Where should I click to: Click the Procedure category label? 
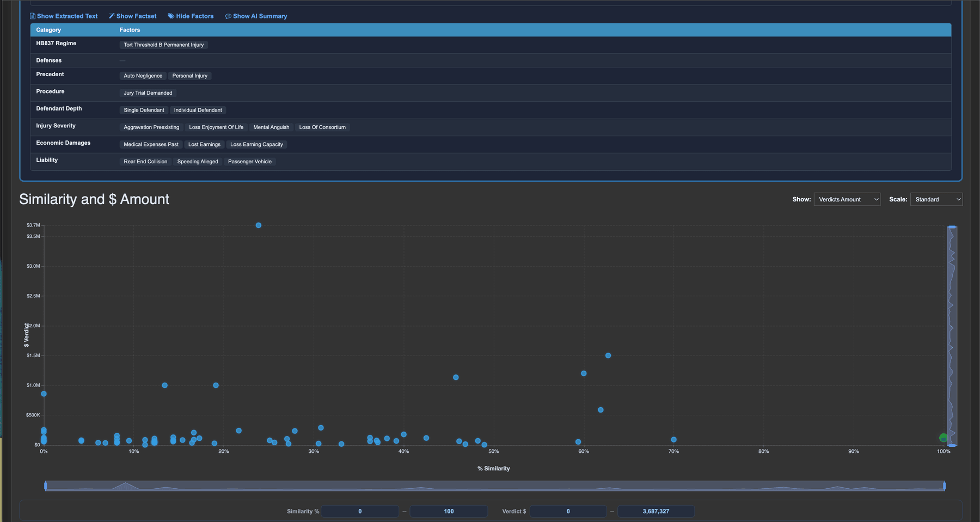50,91
